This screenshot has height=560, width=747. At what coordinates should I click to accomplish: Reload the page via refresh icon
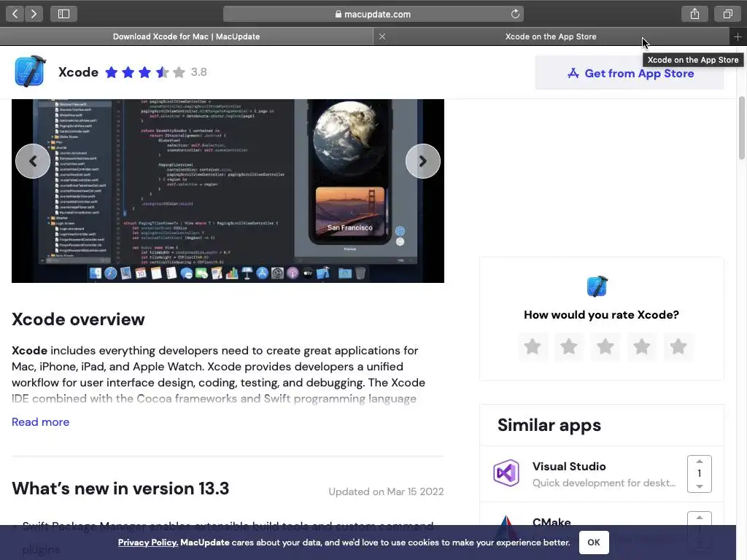tap(515, 14)
